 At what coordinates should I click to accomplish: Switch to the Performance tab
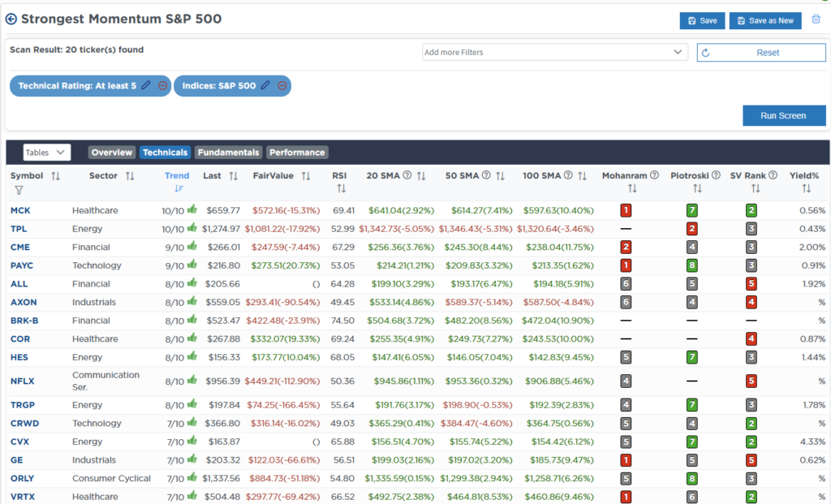pyautogui.click(x=297, y=152)
